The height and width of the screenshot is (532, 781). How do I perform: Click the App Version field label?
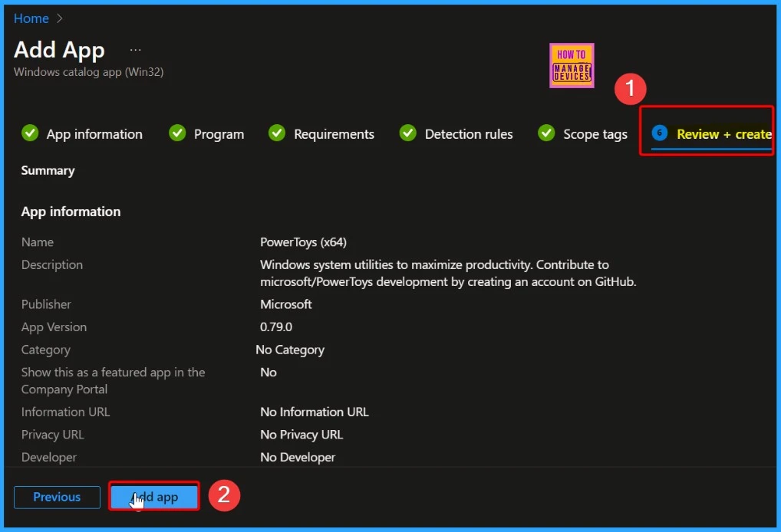(x=54, y=327)
